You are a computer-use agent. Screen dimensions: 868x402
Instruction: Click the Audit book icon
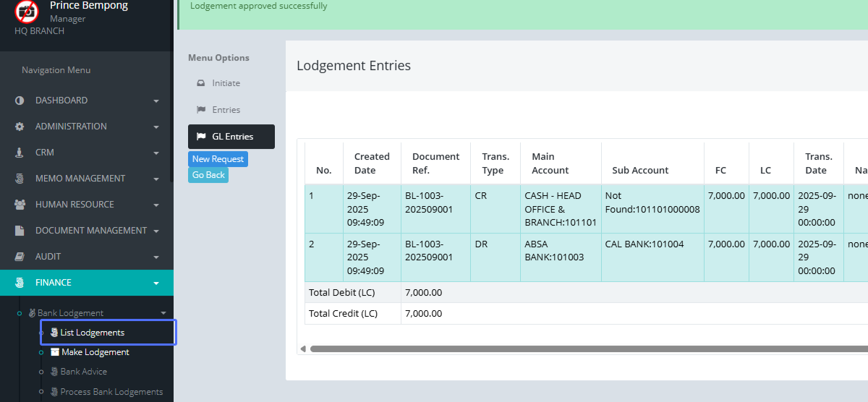(20, 257)
